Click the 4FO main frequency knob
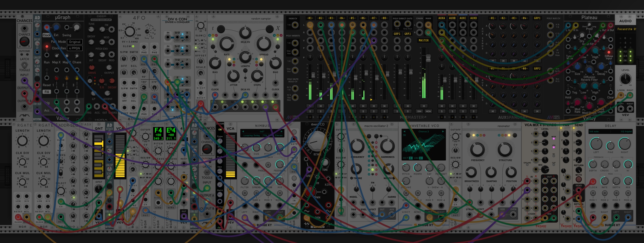The image size is (644, 243). coord(130,31)
